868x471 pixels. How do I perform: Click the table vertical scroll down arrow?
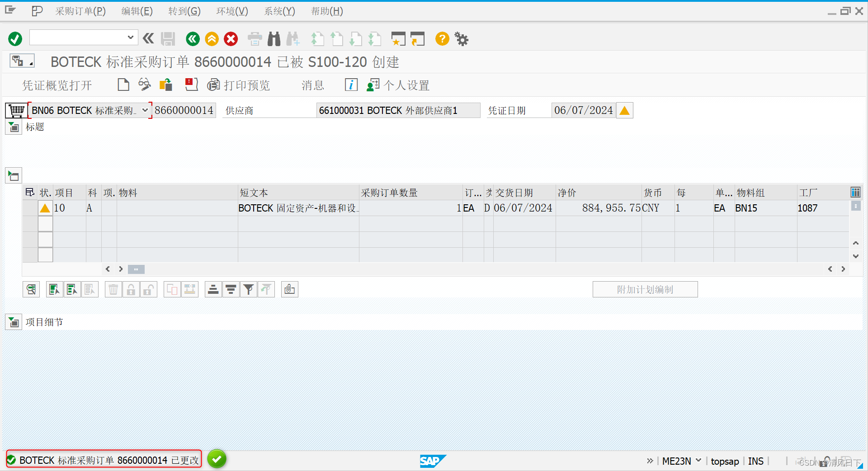pos(855,256)
